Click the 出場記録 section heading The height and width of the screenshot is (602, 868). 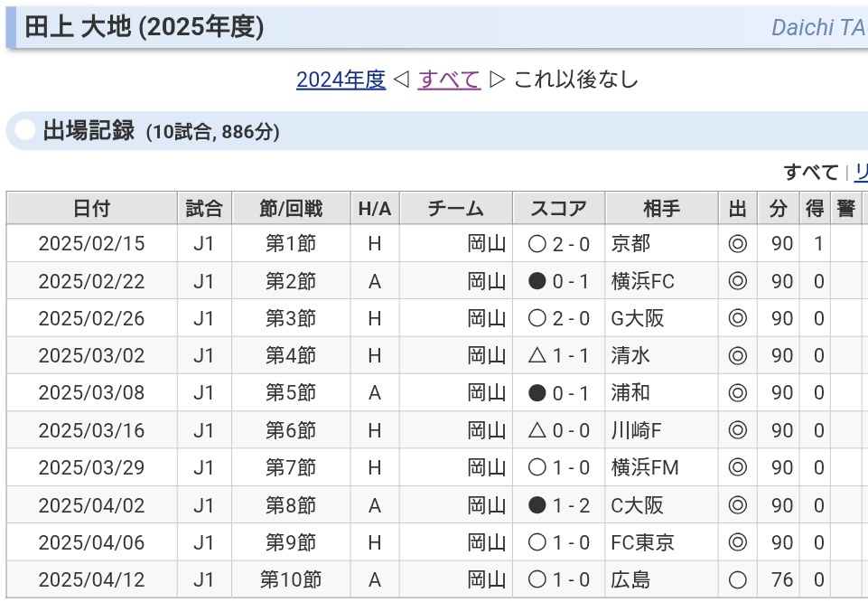click(89, 131)
